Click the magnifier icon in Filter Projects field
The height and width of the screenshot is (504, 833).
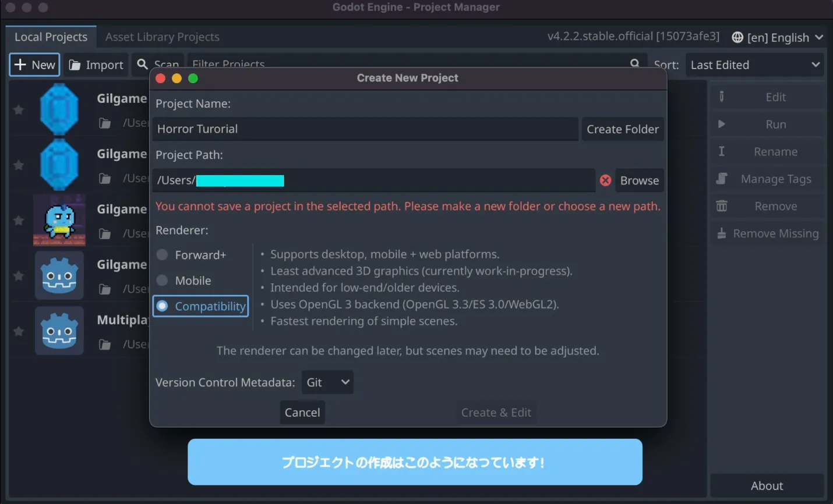(634, 63)
